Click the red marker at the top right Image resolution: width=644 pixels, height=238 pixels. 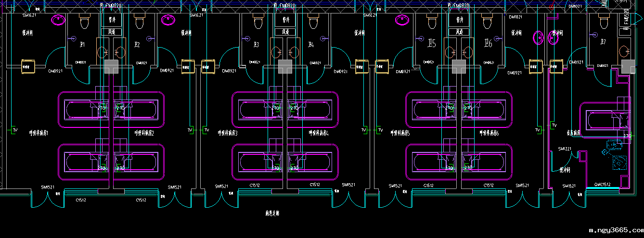click(x=552, y=6)
